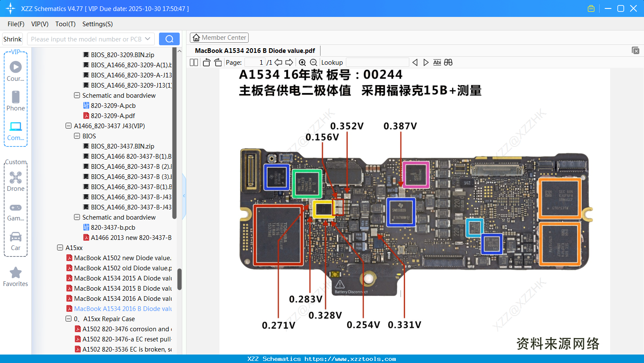Collapse Schematic and boardview above 820-3437-b.pcb

click(x=77, y=217)
